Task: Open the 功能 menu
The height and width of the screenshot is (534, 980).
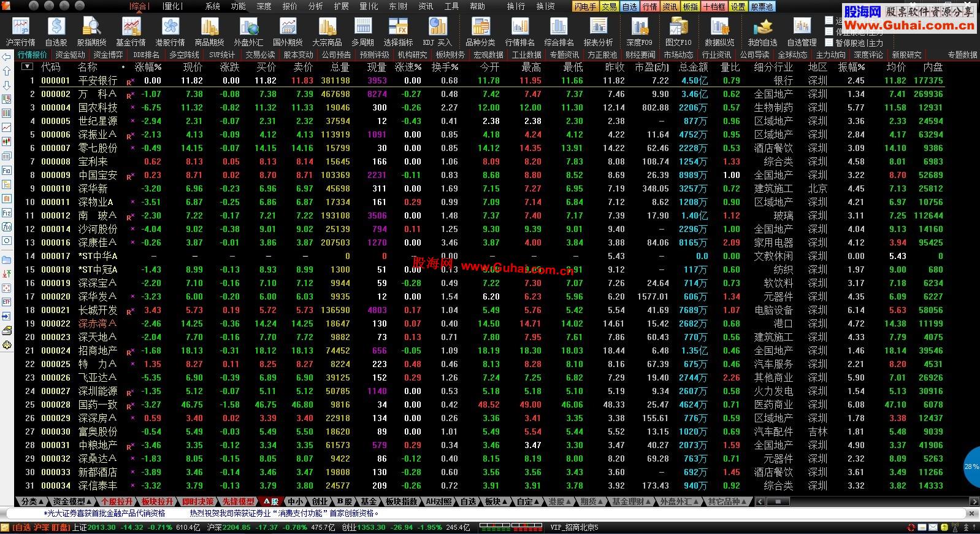Action: tap(239, 6)
